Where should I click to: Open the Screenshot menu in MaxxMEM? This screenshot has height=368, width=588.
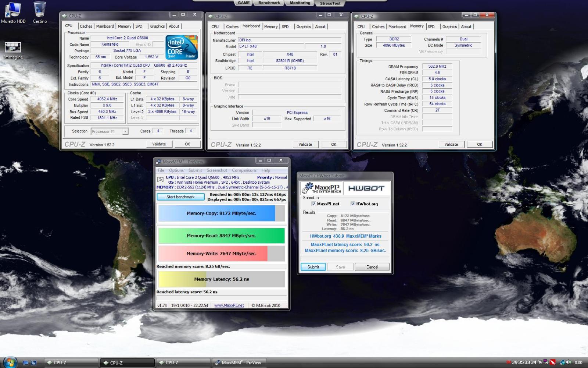217,170
